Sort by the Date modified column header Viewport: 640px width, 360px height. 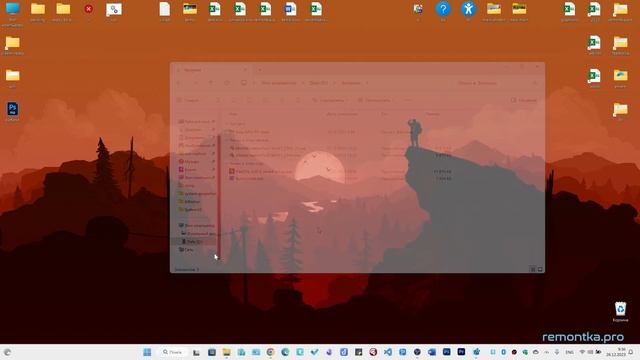342,114
